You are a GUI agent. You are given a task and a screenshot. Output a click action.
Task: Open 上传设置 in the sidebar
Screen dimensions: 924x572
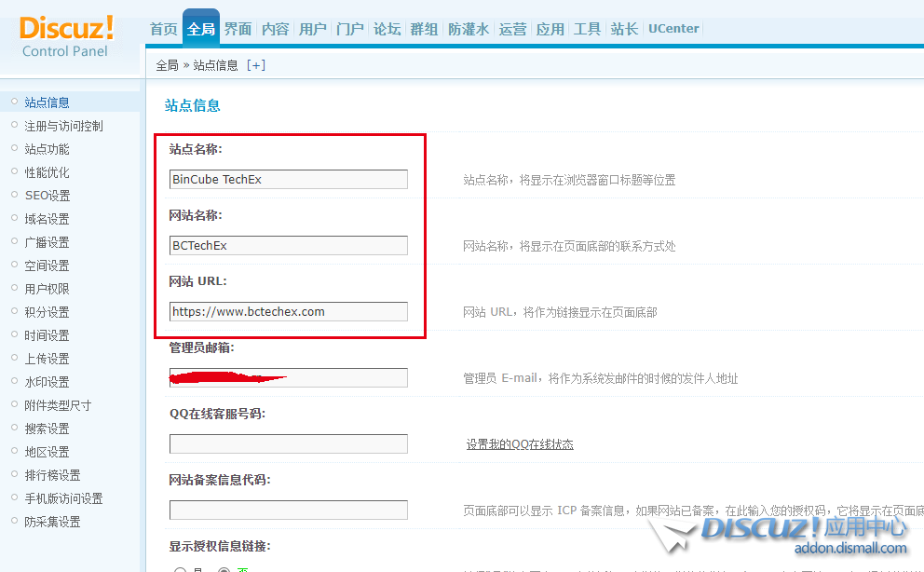pyautogui.click(x=48, y=359)
